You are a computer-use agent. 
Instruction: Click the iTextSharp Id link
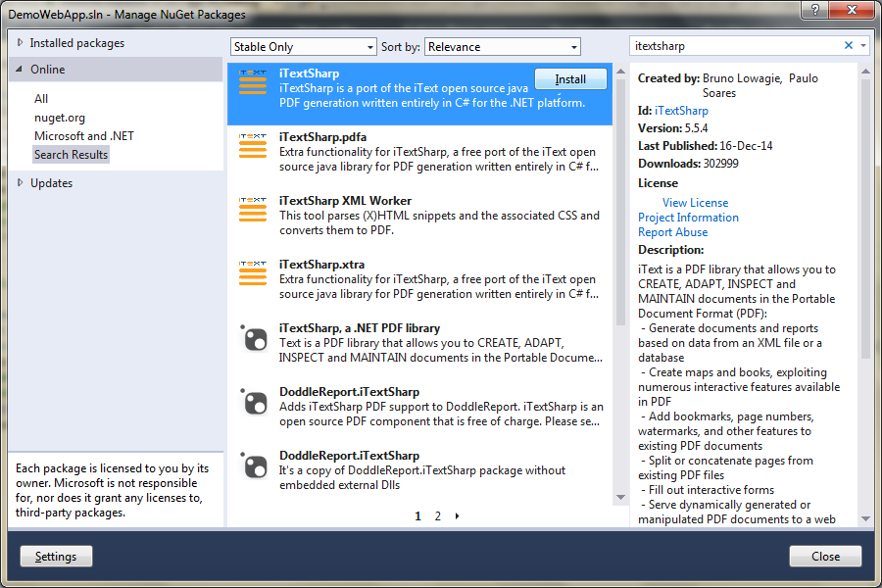[x=681, y=111]
